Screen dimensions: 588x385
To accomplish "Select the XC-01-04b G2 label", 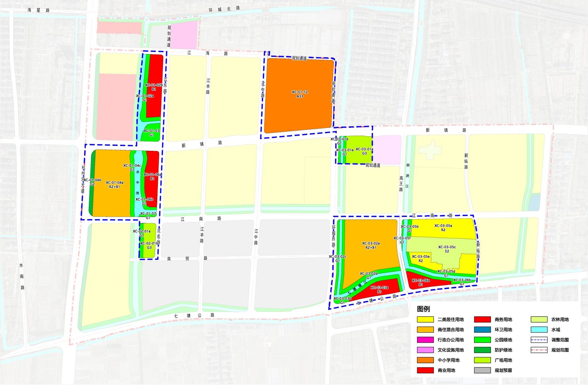I will point(92,182).
